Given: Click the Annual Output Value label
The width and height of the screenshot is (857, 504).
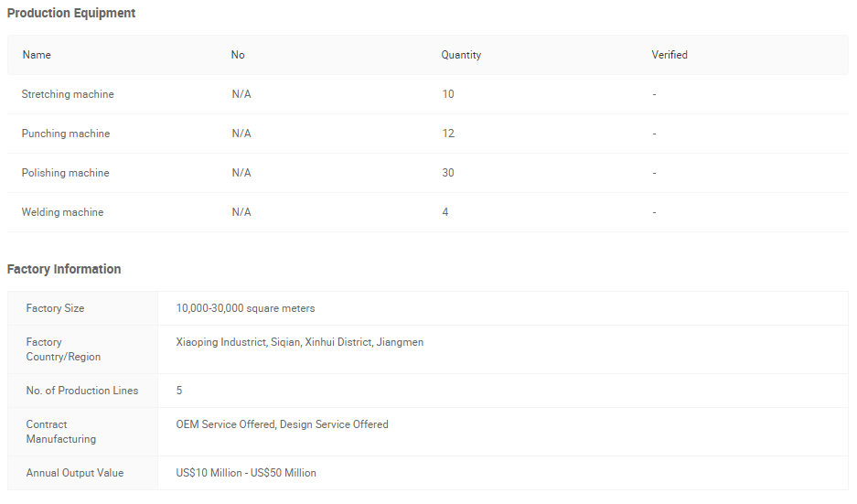Looking at the screenshot, I should click(75, 473).
